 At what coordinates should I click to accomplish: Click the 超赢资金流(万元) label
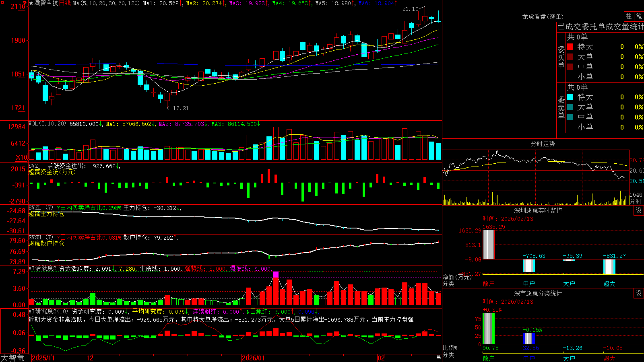[52, 172]
